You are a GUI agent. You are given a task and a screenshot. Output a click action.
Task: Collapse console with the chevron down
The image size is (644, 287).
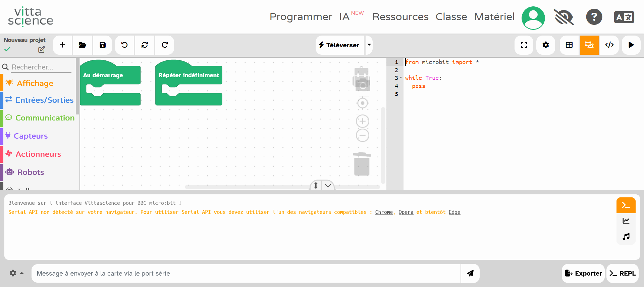[328, 186]
